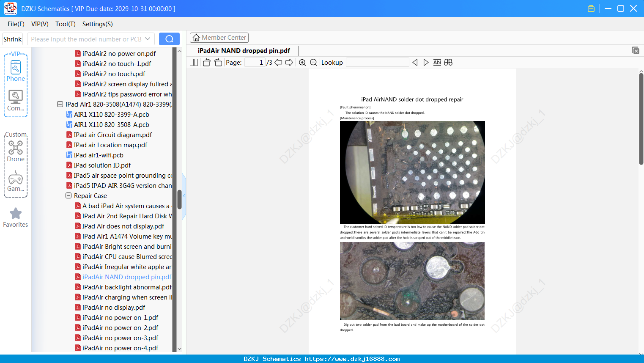Click the PDF viewer vertical scrollbar thumb
The image size is (644, 363).
(641, 119)
